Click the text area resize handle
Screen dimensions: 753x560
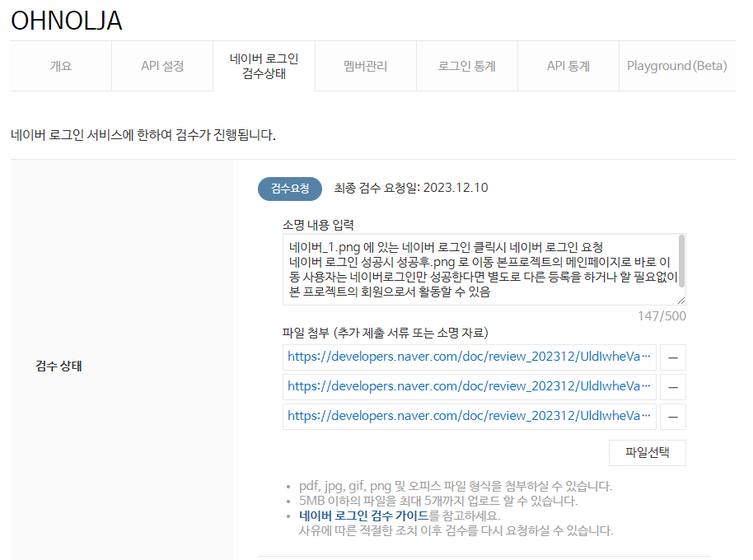tap(681, 301)
